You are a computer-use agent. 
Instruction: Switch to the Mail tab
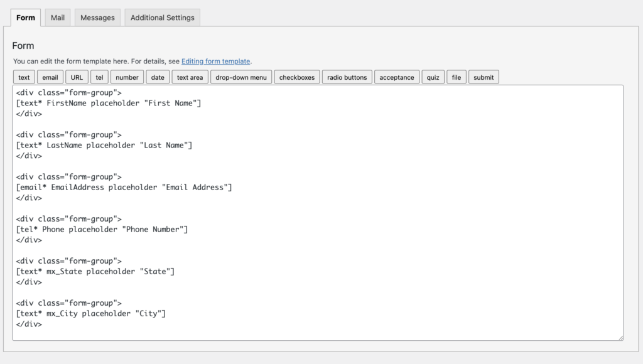pyautogui.click(x=57, y=17)
